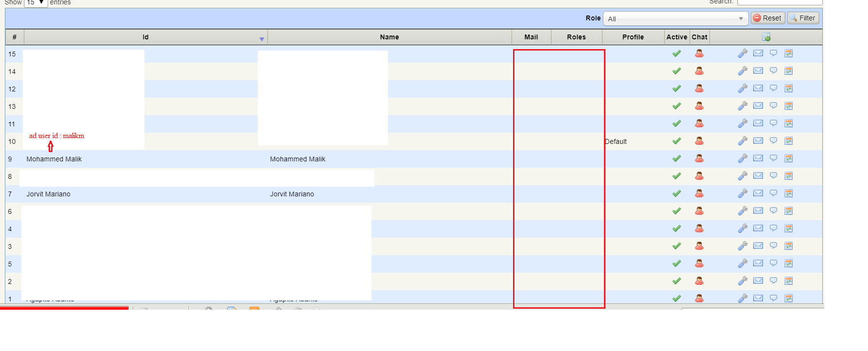
Task: Open the show entries count dropdown
Action: tap(35, 2)
